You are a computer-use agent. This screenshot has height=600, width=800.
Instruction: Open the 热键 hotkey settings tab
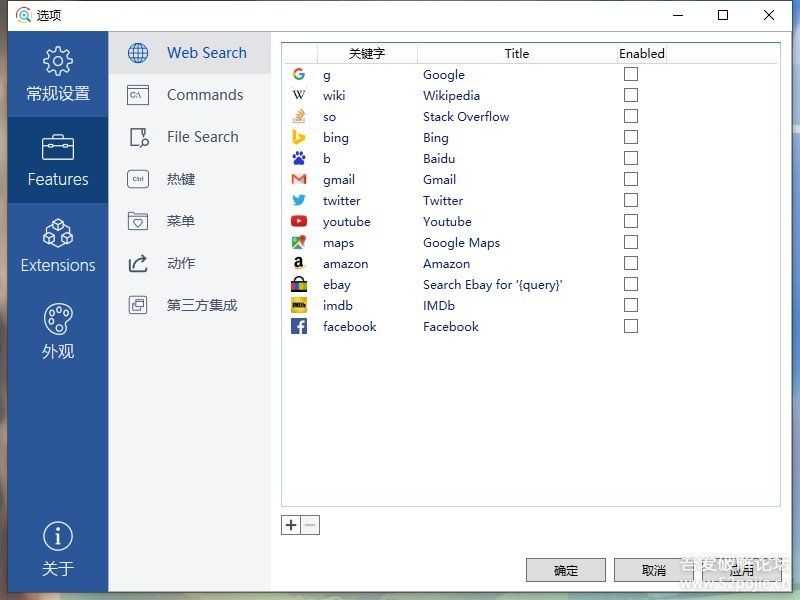[x=181, y=179]
